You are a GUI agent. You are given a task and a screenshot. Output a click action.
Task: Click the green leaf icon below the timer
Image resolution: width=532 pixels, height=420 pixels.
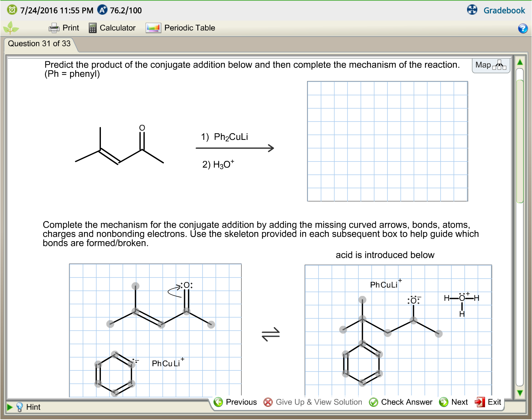[x=11, y=28]
